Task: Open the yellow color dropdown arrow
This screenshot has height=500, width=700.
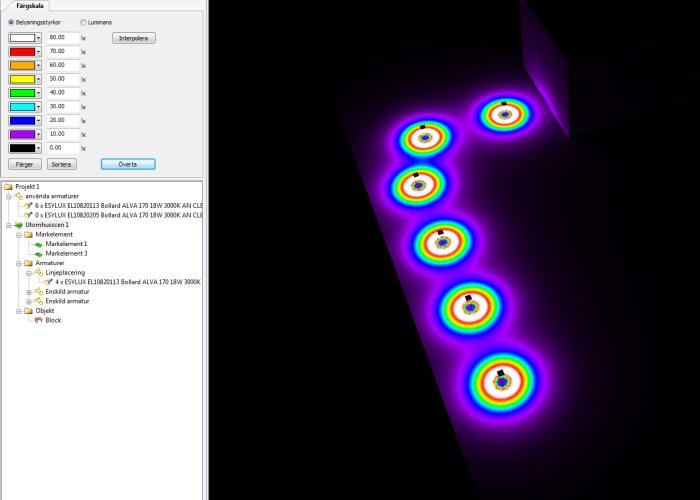Action: (38, 79)
